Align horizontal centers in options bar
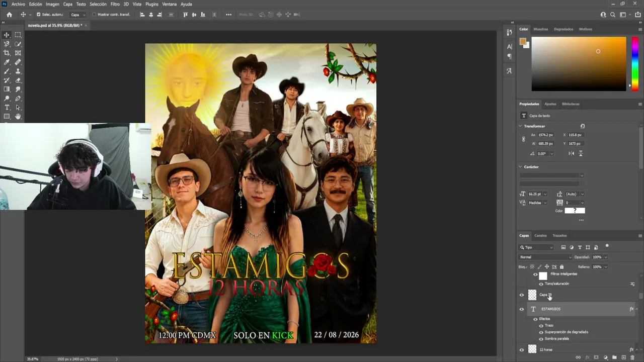This screenshot has height=362, width=644. pyautogui.click(x=151, y=15)
